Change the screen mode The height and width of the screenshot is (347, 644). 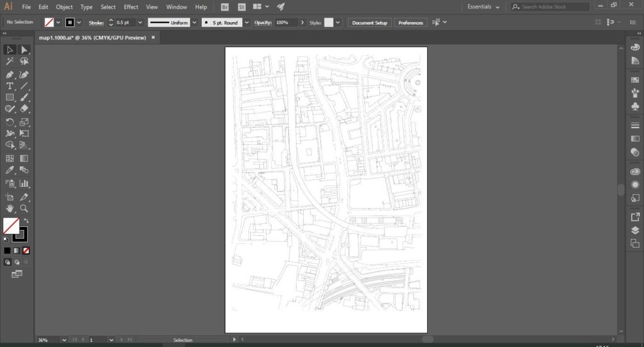17,274
